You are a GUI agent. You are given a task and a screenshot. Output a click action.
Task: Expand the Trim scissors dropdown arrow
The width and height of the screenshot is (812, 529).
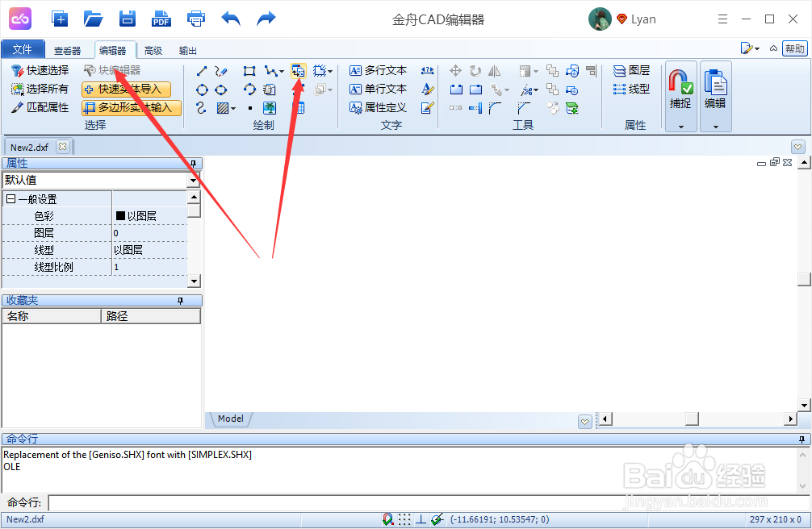pos(536,90)
